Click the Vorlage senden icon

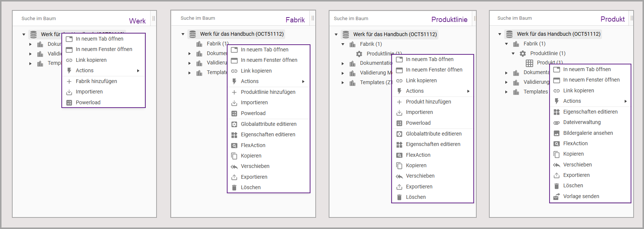coord(557,197)
